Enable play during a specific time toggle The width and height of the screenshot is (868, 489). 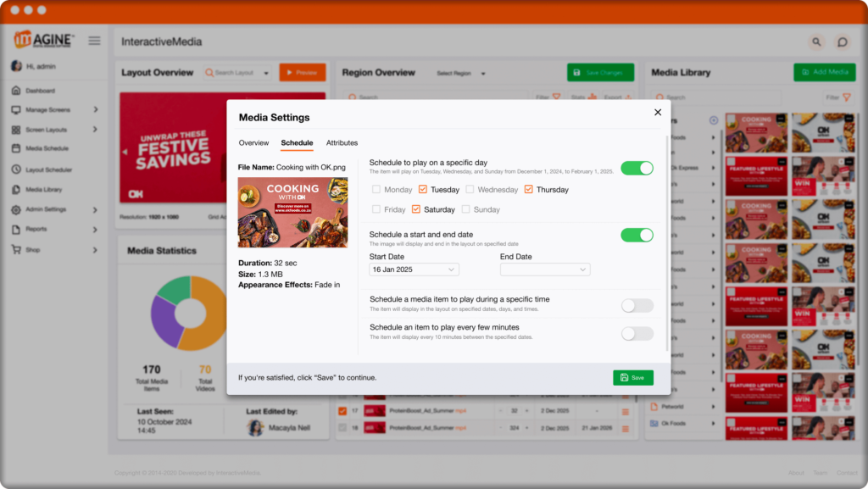tap(637, 305)
